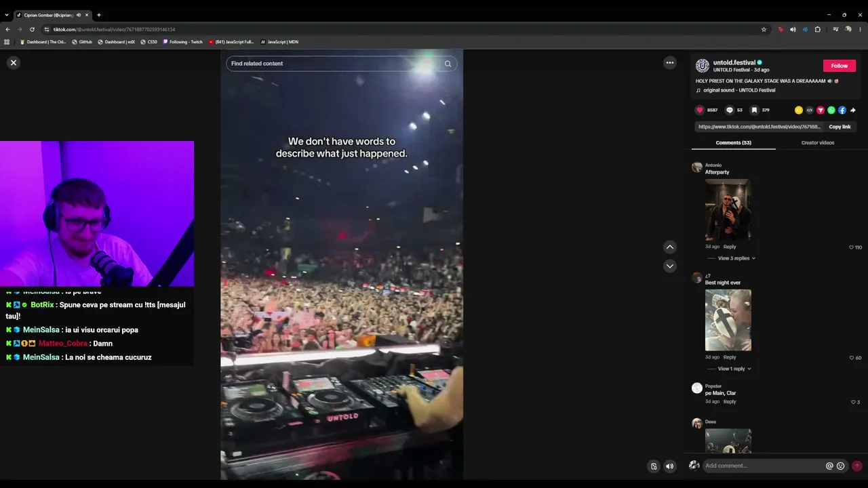This screenshot has height=488, width=868.
Task: Open the Following - Twitch bookmark
Action: (x=183, y=42)
